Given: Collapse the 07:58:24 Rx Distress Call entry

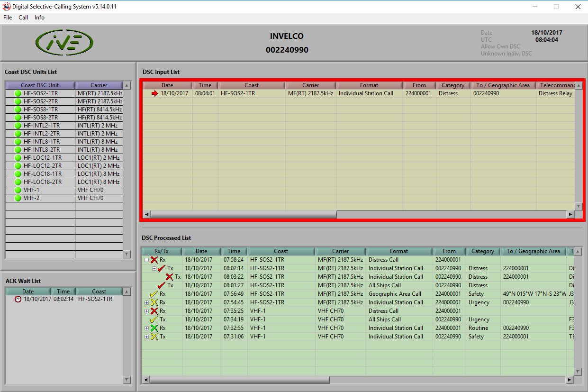Looking at the screenshot, I should coord(146,260).
